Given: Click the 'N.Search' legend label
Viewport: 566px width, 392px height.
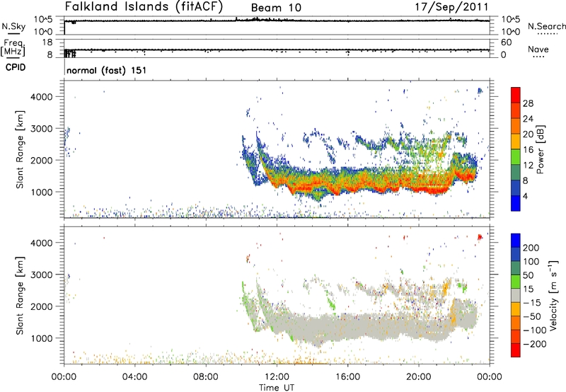Looking at the screenshot, I should point(546,26).
